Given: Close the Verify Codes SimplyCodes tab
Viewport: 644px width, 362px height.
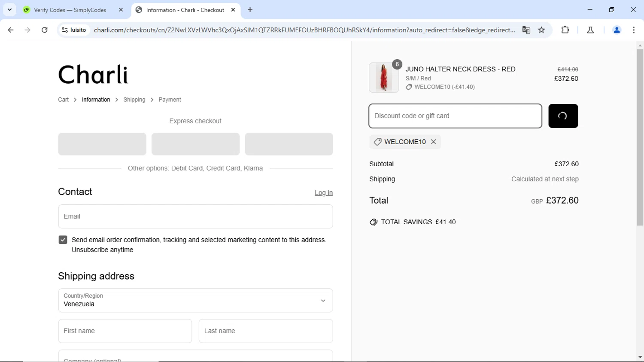Looking at the screenshot, I should point(121,10).
